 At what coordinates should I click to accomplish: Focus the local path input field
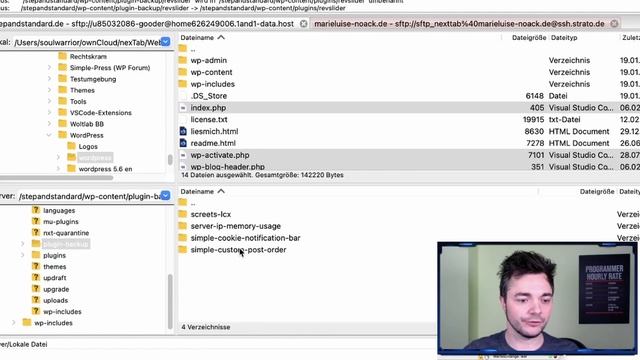[x=86, y=42]
